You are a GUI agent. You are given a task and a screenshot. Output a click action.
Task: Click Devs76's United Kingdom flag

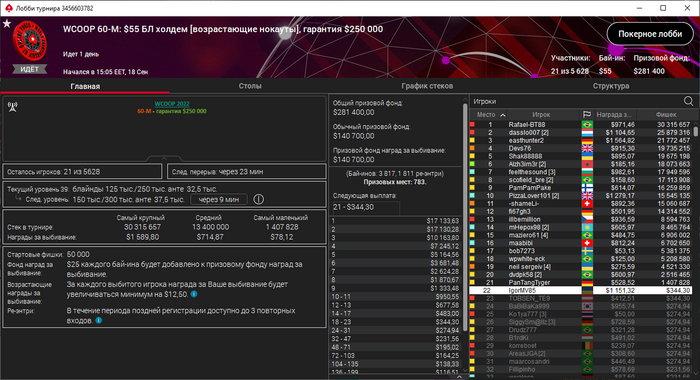(x=587, y=149)
